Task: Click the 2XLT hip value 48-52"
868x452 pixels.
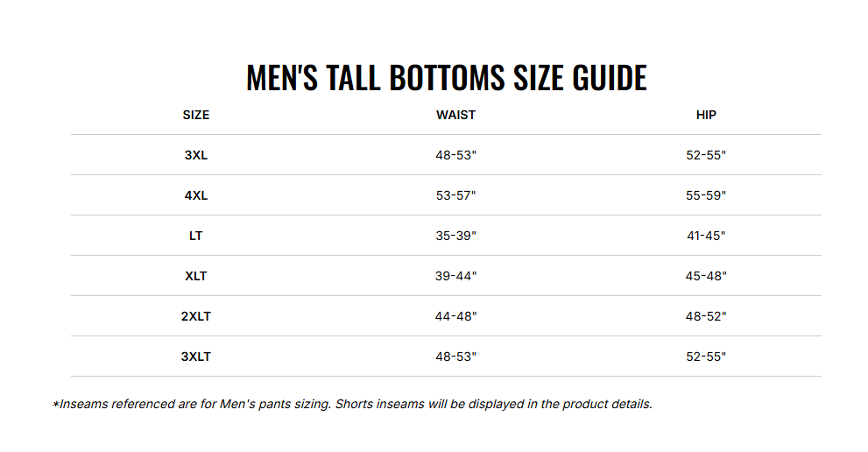Action: 706,316
